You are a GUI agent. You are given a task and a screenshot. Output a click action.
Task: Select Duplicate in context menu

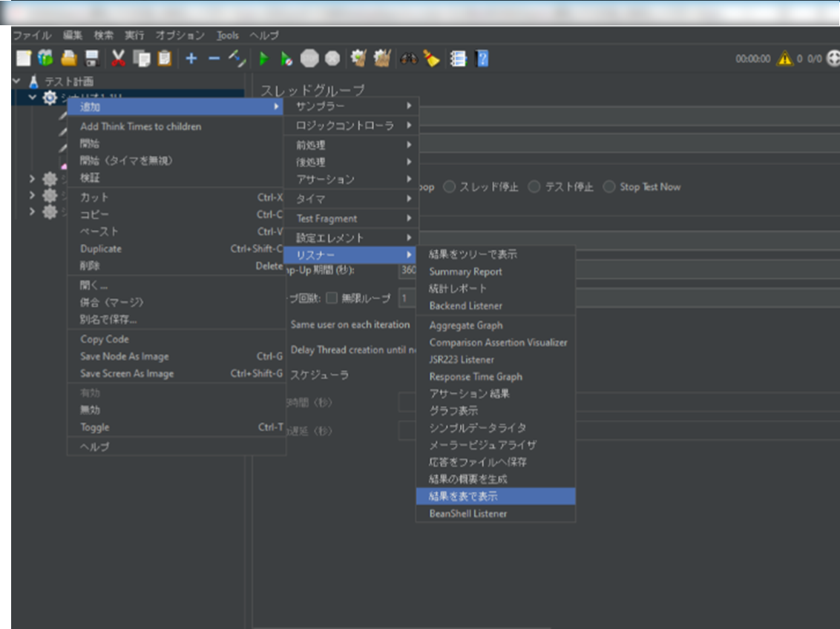(177, 248)
